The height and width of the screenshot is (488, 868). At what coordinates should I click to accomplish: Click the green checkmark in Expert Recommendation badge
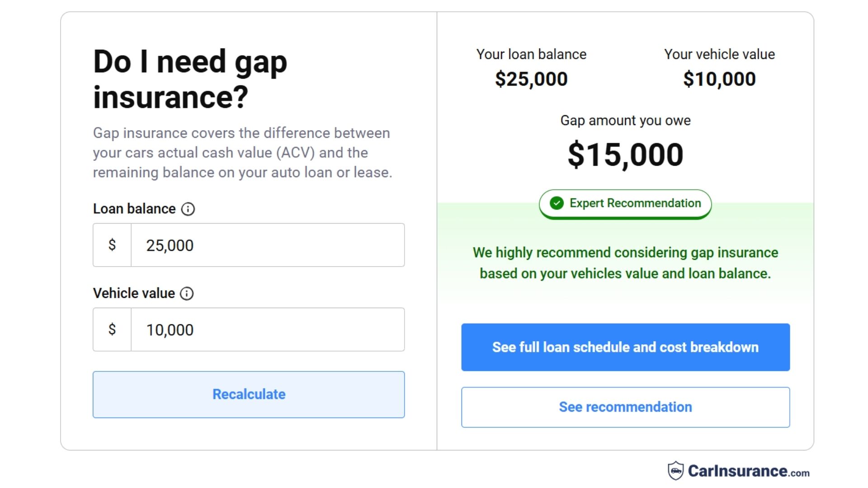(557, 203)
